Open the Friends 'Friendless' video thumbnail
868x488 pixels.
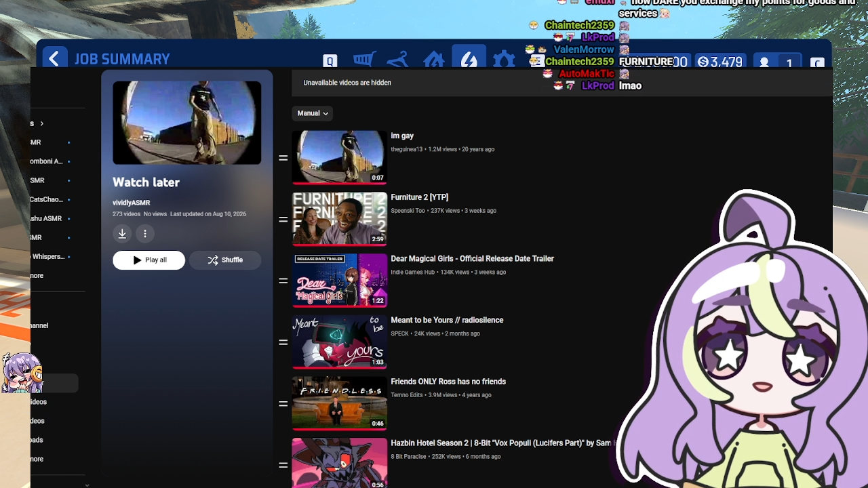[x=340, y=403]
